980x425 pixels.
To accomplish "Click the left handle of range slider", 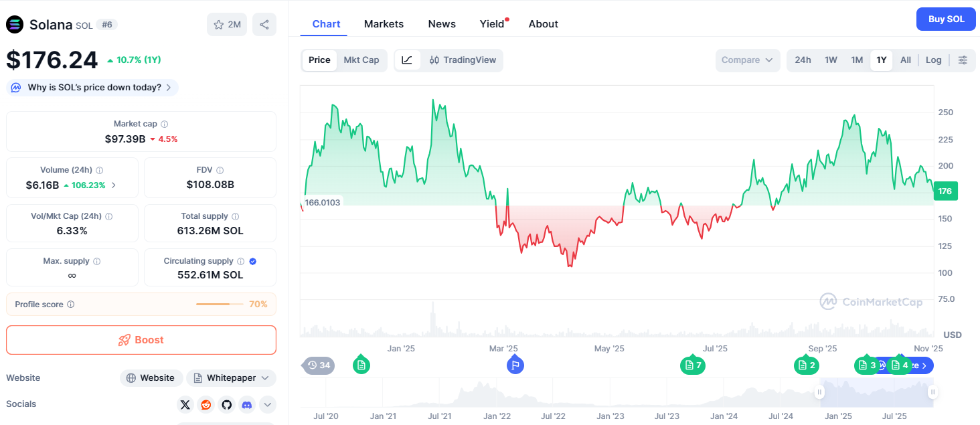I will click(820, 392).
